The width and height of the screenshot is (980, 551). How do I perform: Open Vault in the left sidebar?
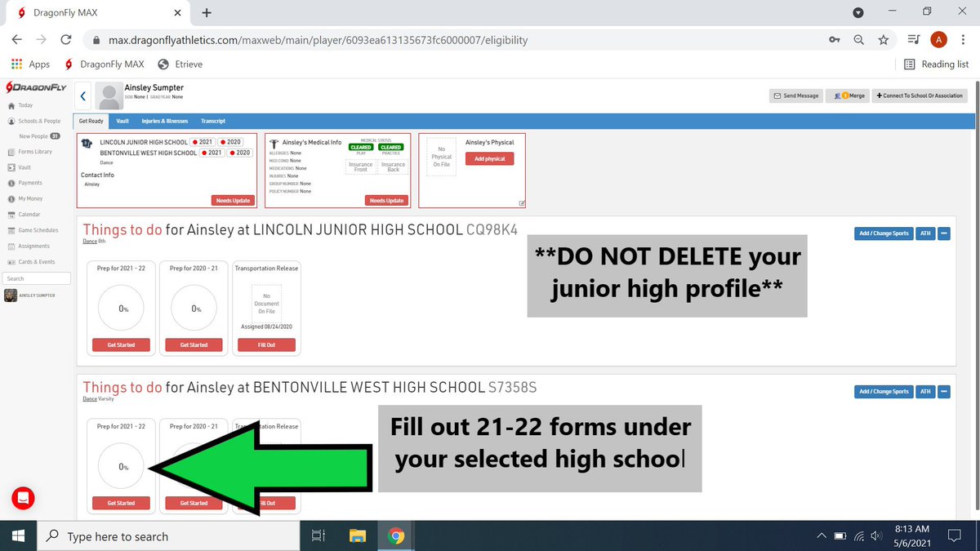point(19,167)
